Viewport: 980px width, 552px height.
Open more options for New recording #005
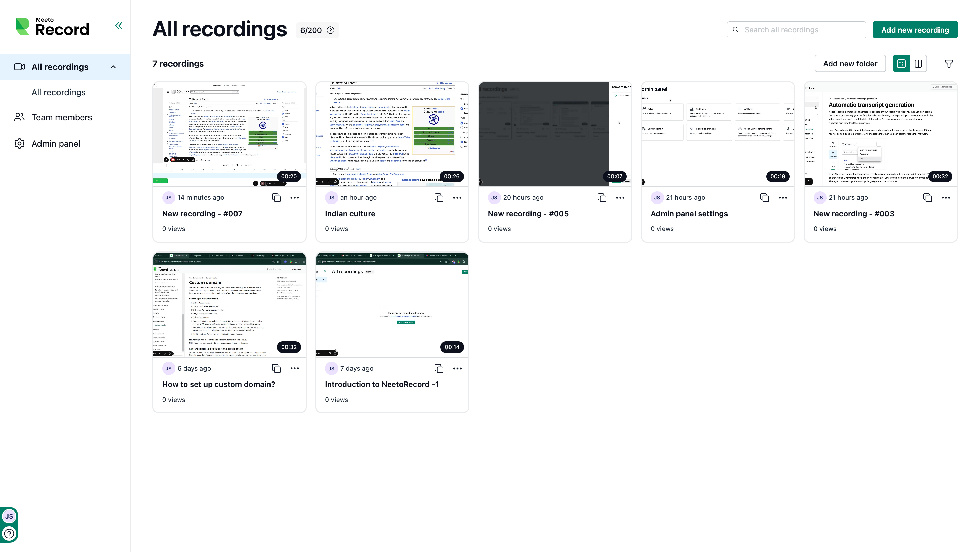click(620, 198)
